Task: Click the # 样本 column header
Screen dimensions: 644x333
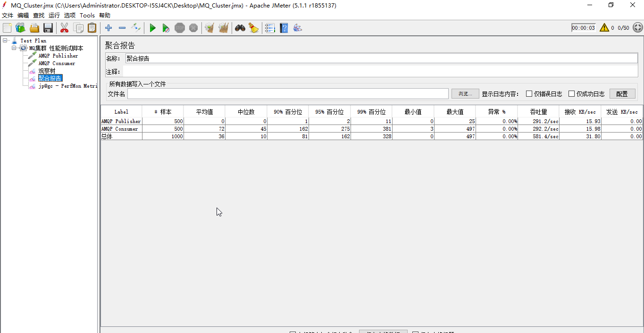Action: [163, 112]
